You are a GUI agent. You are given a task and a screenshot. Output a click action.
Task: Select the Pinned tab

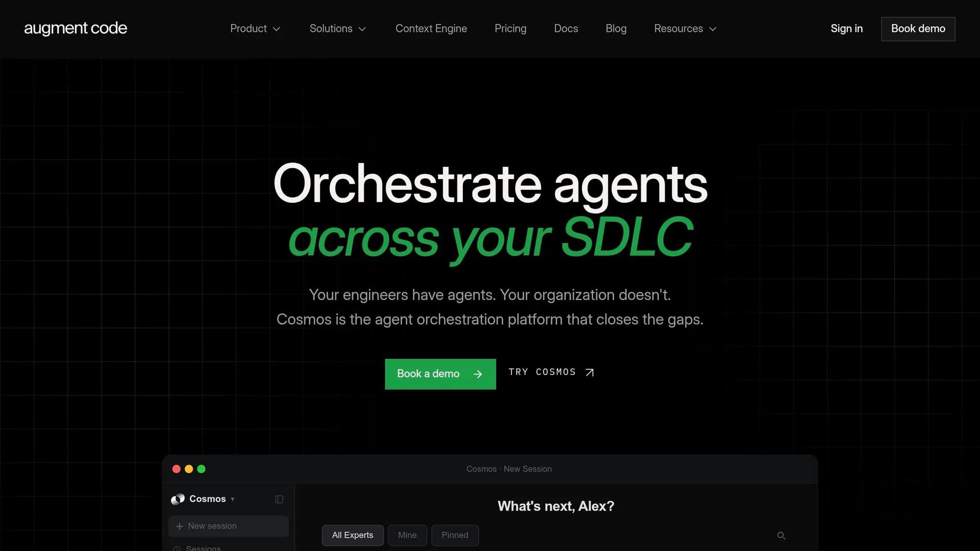(x=455, y=535)
